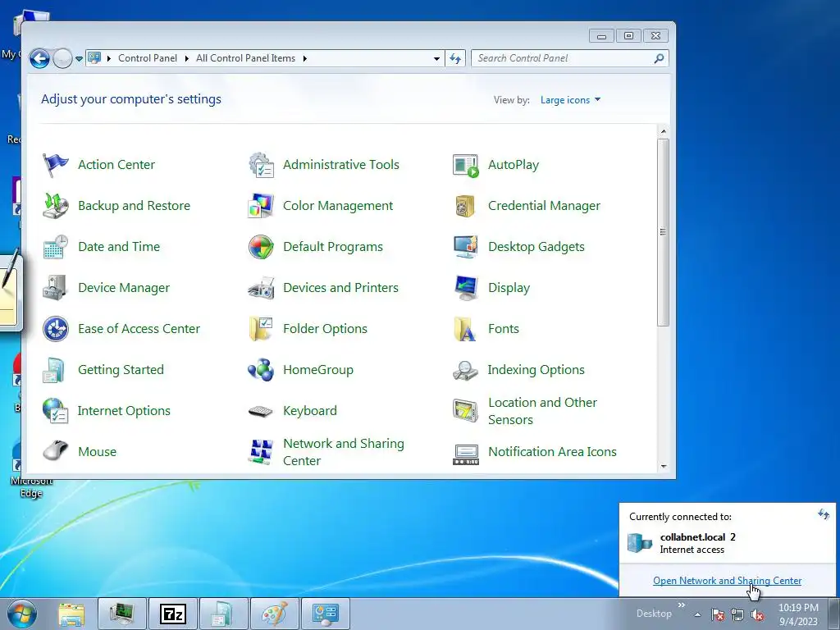
Task: Click the Network and Sharing Center icon
Action: click(261, 452)
